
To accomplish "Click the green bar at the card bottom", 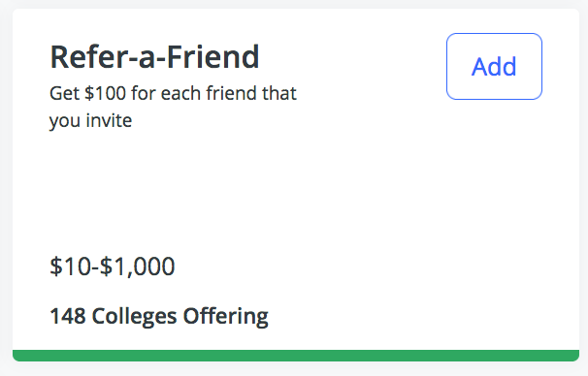I will tap(296, 356).
